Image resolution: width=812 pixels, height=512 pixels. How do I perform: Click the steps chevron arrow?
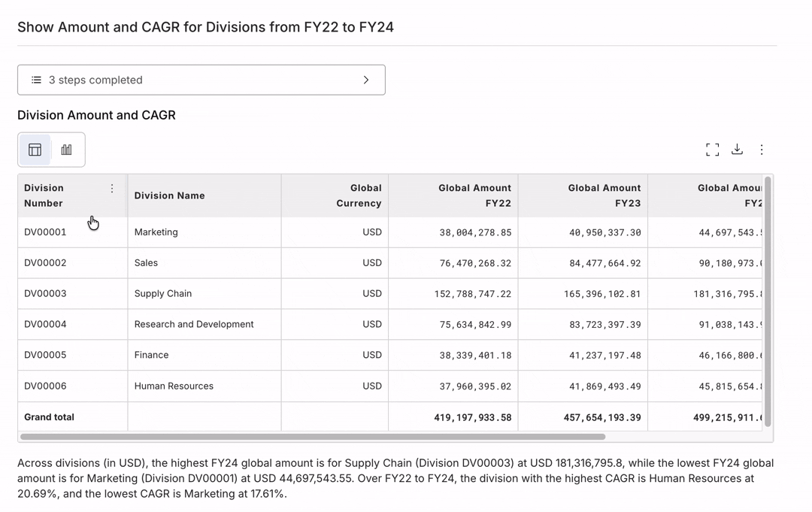click(x=366, y=80)
